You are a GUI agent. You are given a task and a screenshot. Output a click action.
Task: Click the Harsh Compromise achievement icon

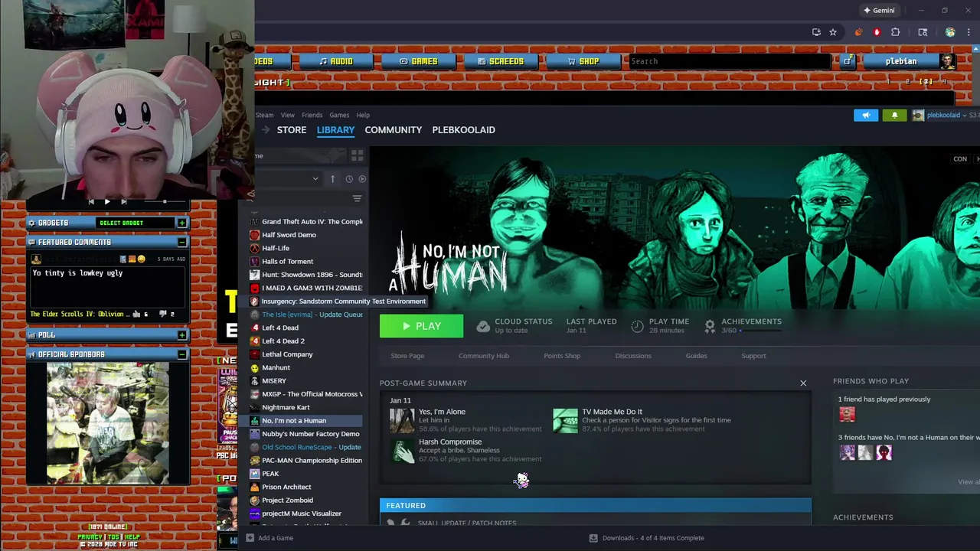click(x=402, y=450)
